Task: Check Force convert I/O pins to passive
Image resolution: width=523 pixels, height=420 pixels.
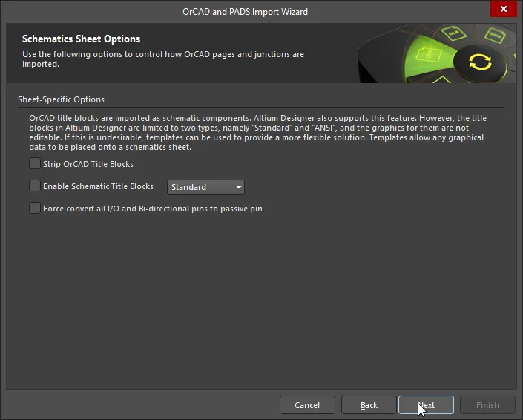Action: pos(35,209)
